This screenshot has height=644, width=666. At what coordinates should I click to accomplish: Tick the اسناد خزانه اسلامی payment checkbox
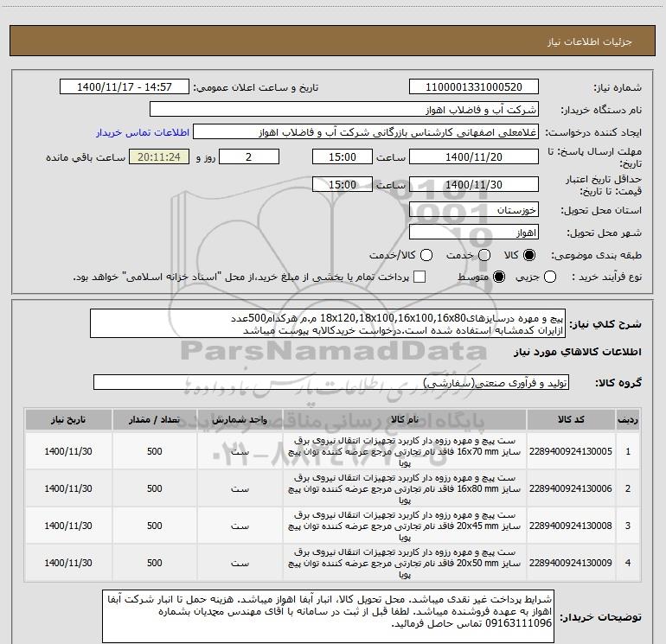pos(419,277)
